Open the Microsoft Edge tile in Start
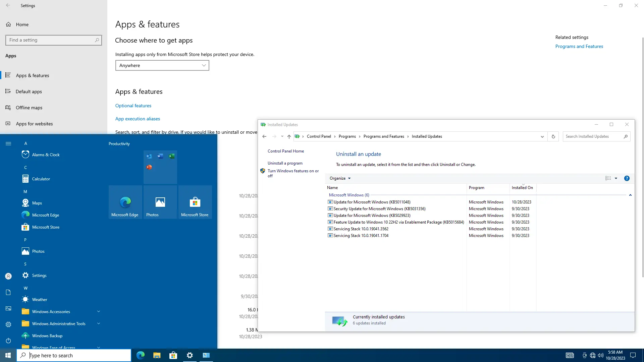Image resolution: width=644 pixels, height=362 pixels. [125, 202]
